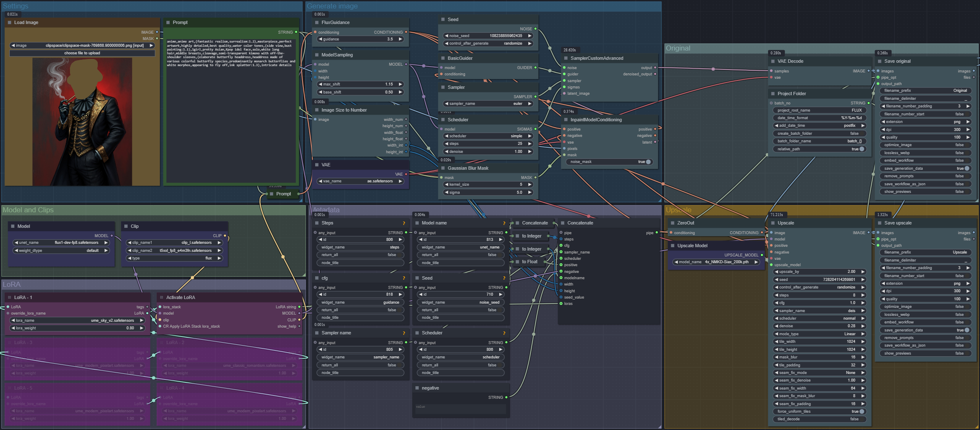The height and width of the screenshot is (430, 980).
Task: Click the loaded image preview thumbnail
Action: tap(82, 122)
